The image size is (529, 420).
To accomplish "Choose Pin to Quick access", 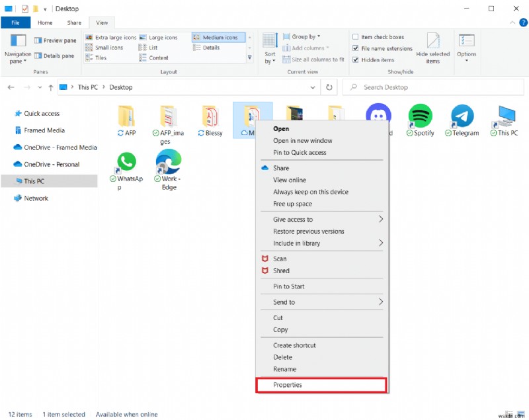I will (x=322, y=153).
